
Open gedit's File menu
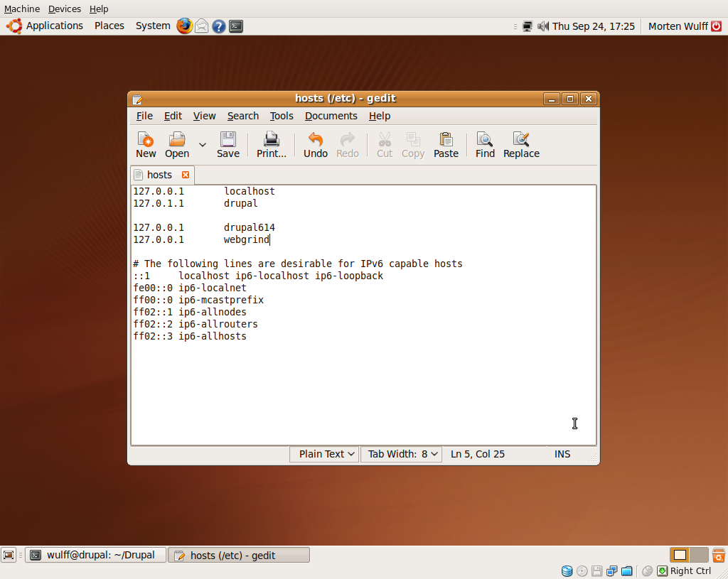click(144, 116)
